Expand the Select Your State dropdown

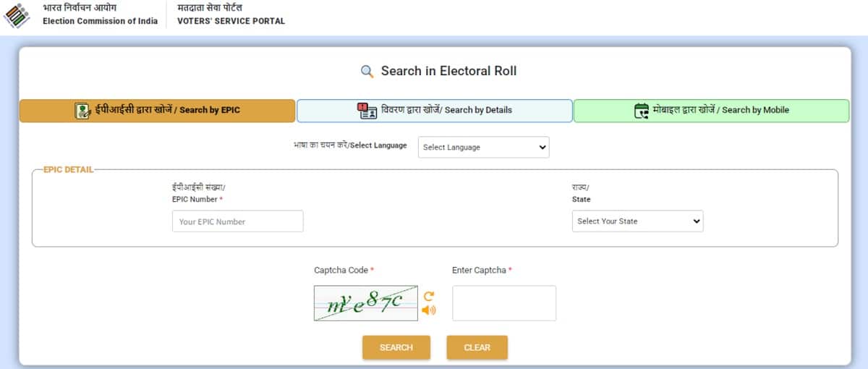coord(637,221)
